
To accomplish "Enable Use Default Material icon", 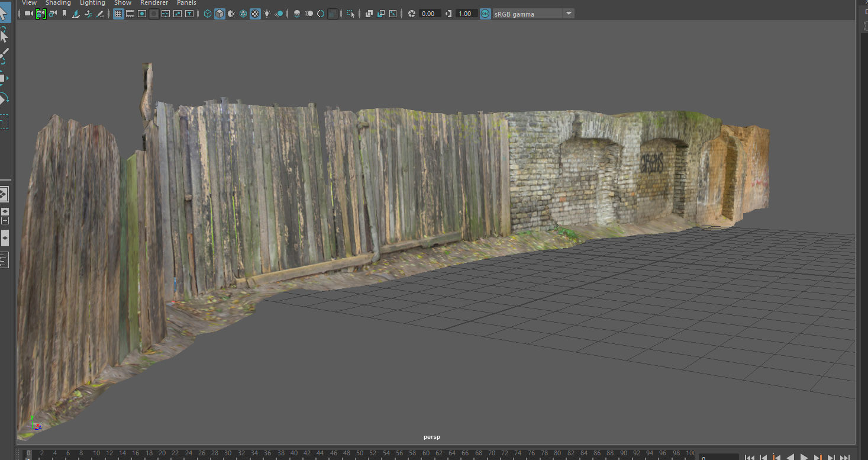I will (x=231, y=14).
